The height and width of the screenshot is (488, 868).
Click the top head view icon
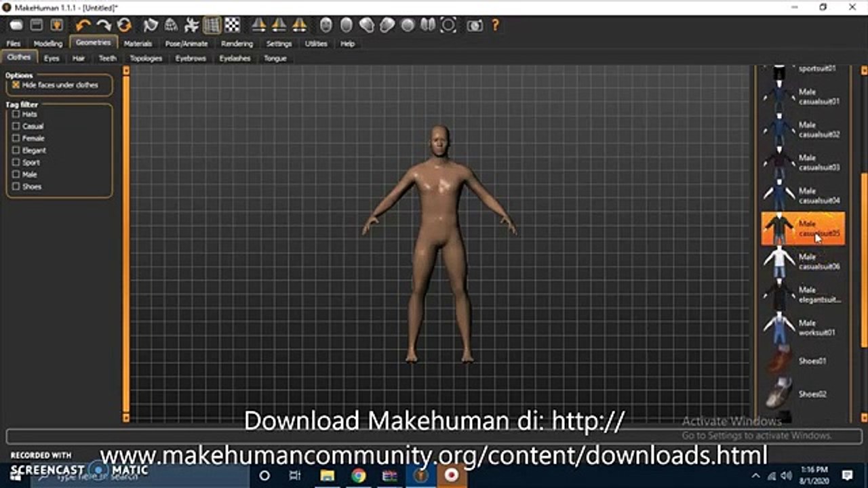tap(408, 26)
